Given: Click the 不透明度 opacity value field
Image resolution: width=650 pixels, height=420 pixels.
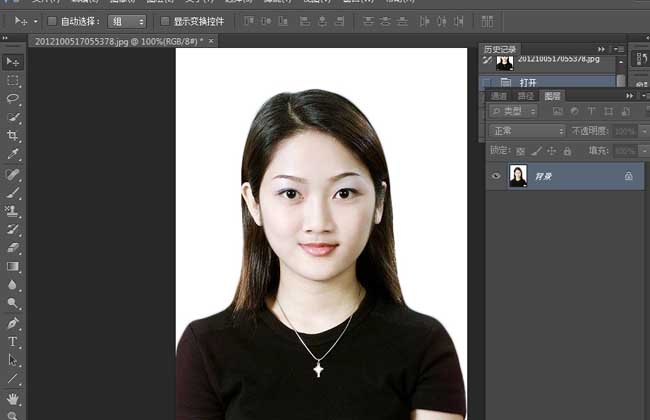Looking at the screenshot, I should pos(625,131).
